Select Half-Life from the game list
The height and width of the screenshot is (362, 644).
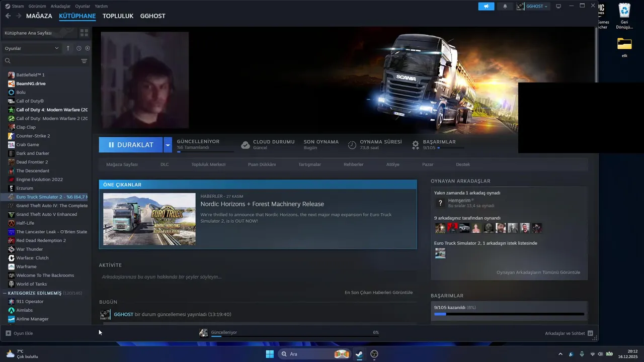point(25,223)
